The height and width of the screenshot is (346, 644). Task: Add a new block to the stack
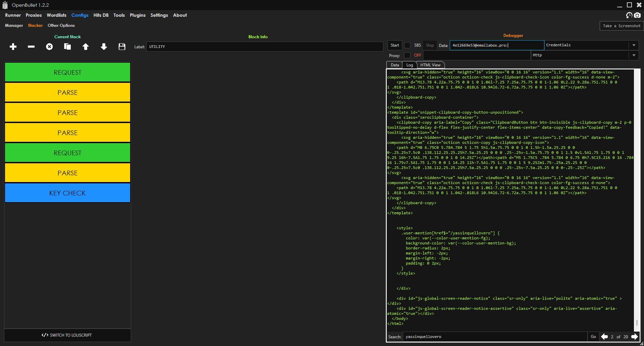click(13, 47)
